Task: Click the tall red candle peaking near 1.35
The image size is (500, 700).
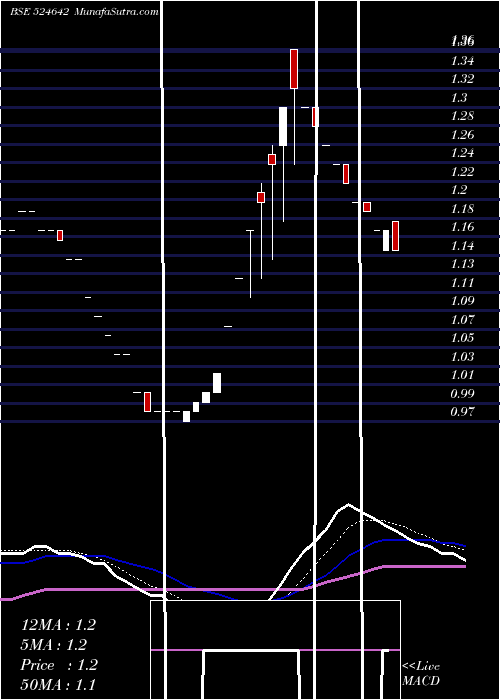Action: coord(294,69)
